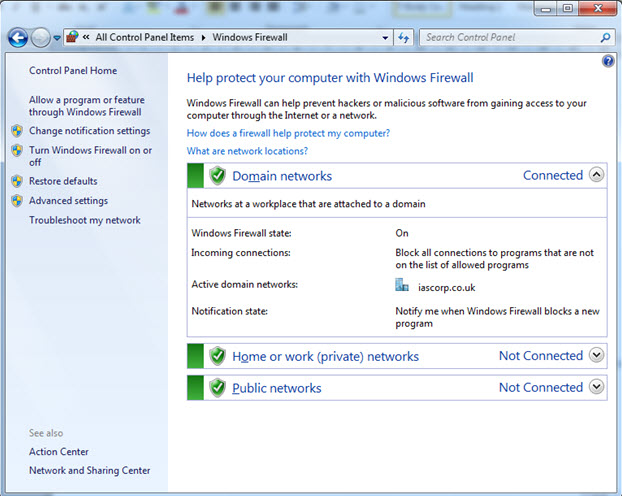Open Control Panel Home
Viewport: 622px width, 496px height.
[x=73, y=71]
